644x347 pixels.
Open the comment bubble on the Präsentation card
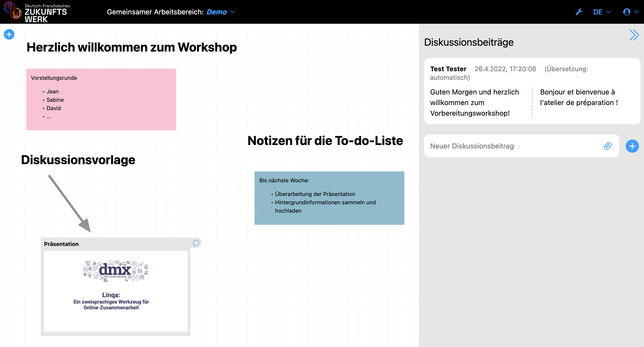[x=196, y=243]
